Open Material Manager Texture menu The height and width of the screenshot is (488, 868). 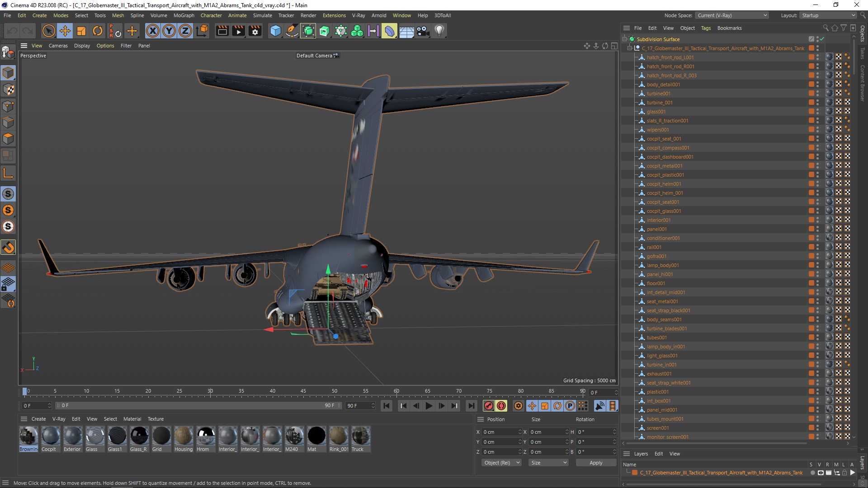tap(156, 419)
